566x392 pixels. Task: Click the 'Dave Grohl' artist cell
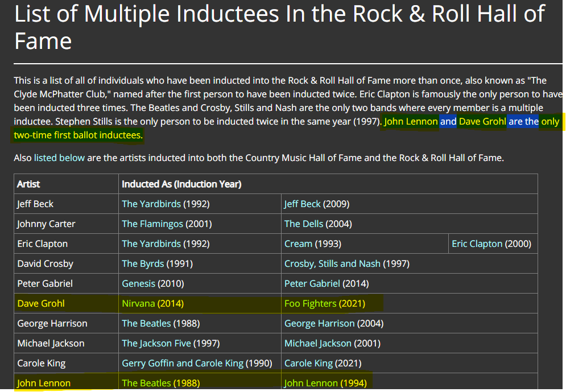pos(66,303)
